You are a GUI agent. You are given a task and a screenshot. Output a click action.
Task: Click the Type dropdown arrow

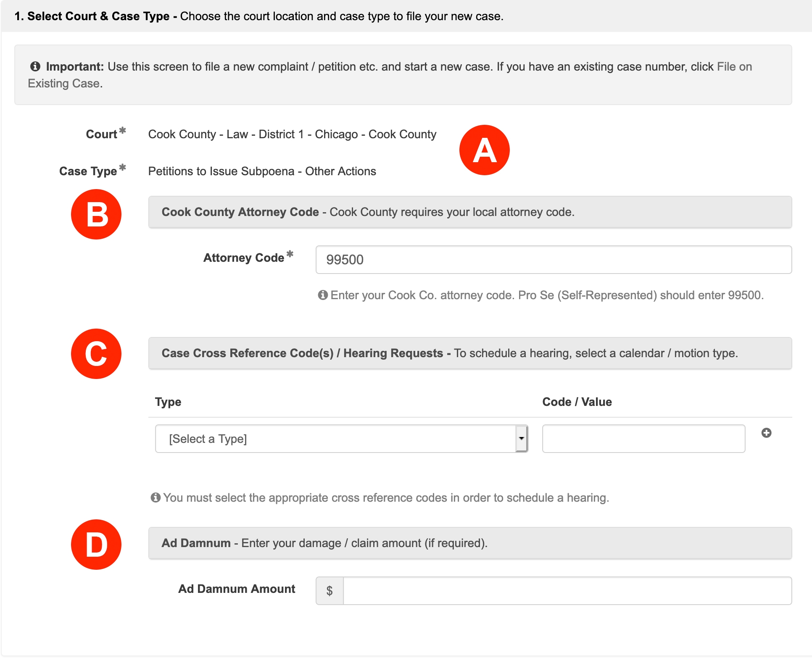(x=521, y=439)
